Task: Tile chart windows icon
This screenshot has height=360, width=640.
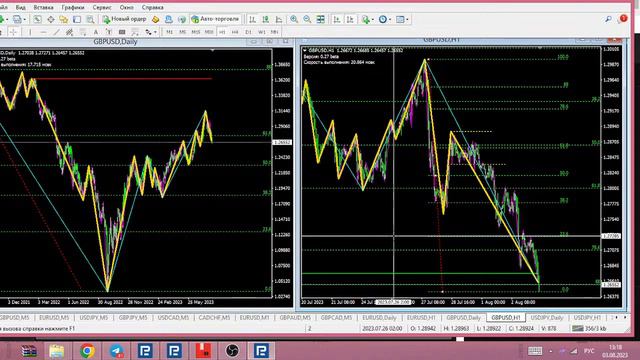Action: (321, 19)
